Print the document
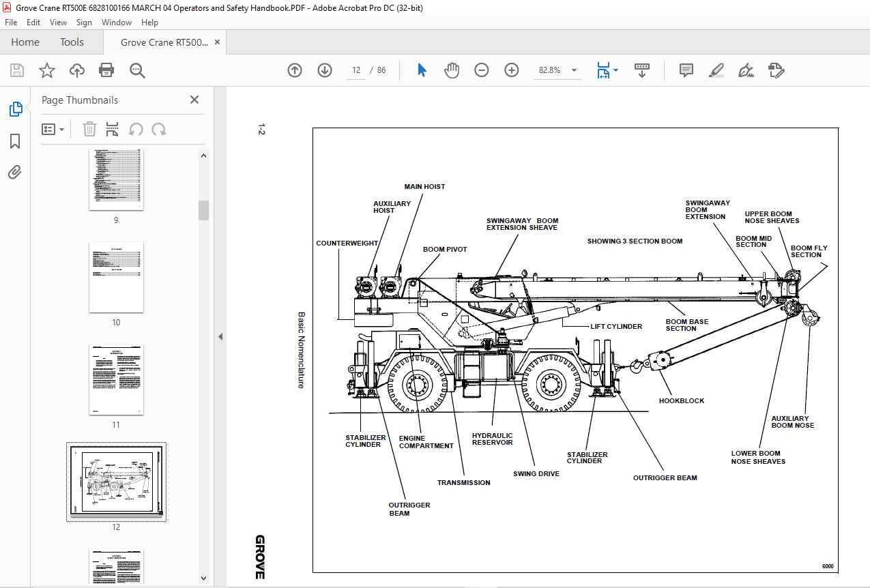 tap(106, 70)
